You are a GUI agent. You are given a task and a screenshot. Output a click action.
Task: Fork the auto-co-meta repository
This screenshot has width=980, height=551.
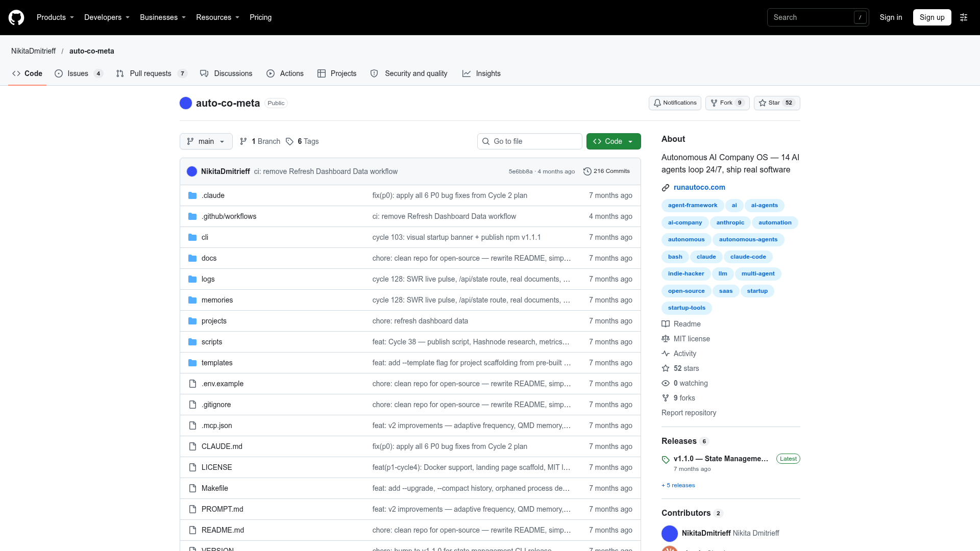click(727, 103)
